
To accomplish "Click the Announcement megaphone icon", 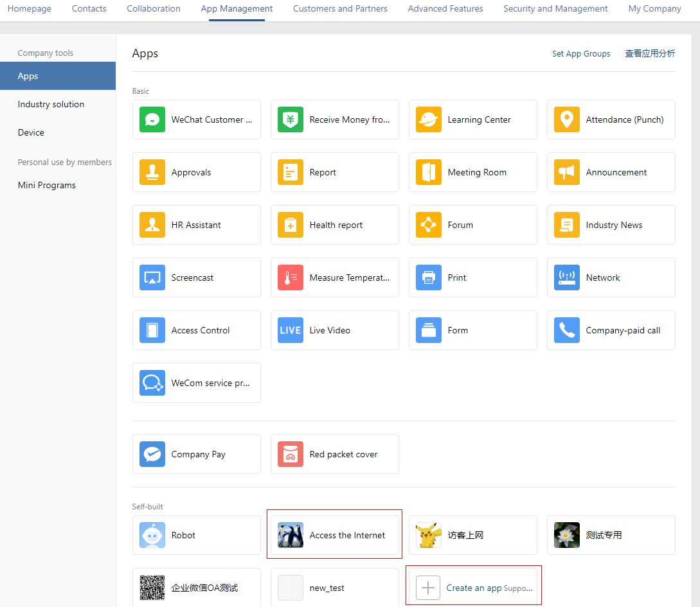I will (566, 172).
